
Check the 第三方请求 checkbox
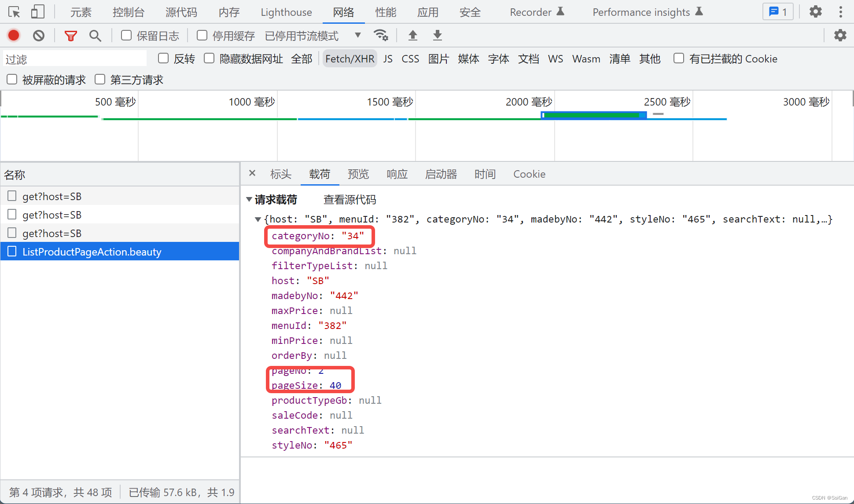[x=100, y=80]
